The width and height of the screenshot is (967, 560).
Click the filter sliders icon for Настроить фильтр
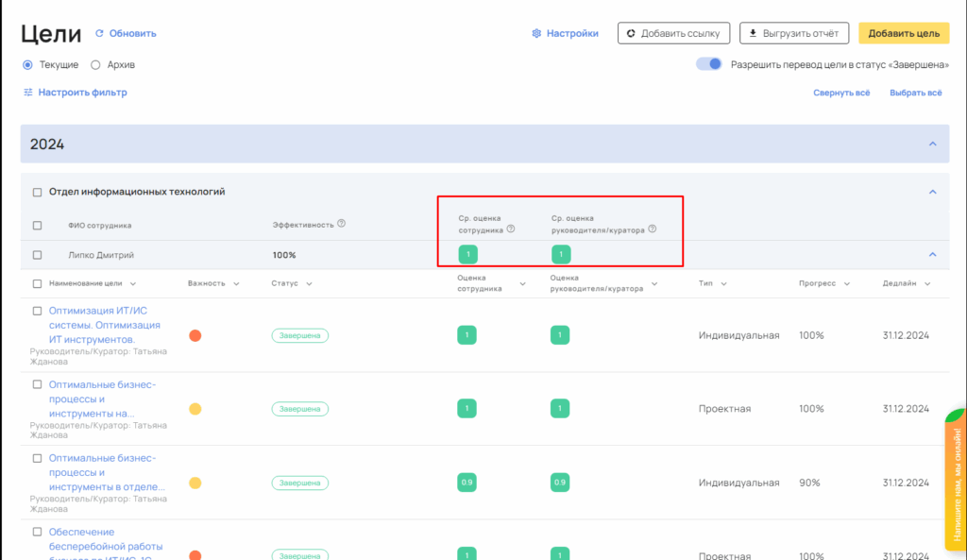(x=28, y=93)
